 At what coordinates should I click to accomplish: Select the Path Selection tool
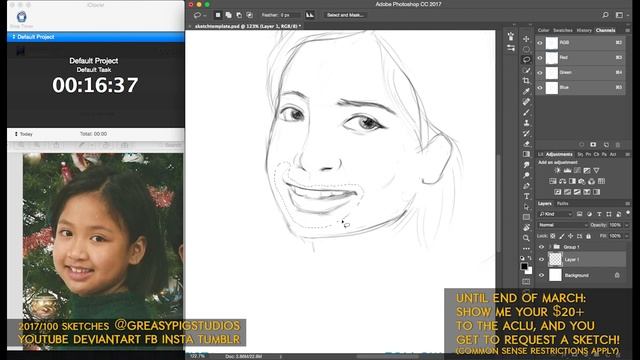pos(527,207)
